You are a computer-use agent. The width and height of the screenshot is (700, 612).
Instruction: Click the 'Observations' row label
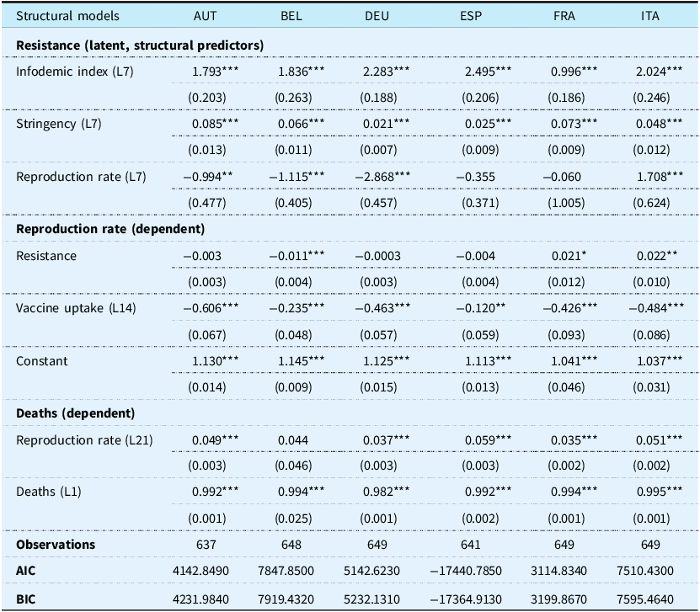pos(56,545)
